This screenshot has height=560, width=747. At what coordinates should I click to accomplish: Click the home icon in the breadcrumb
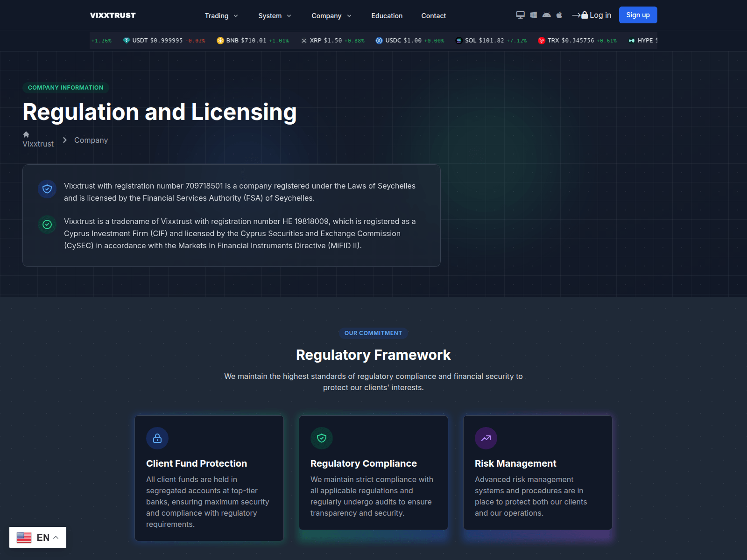point(26,134)
